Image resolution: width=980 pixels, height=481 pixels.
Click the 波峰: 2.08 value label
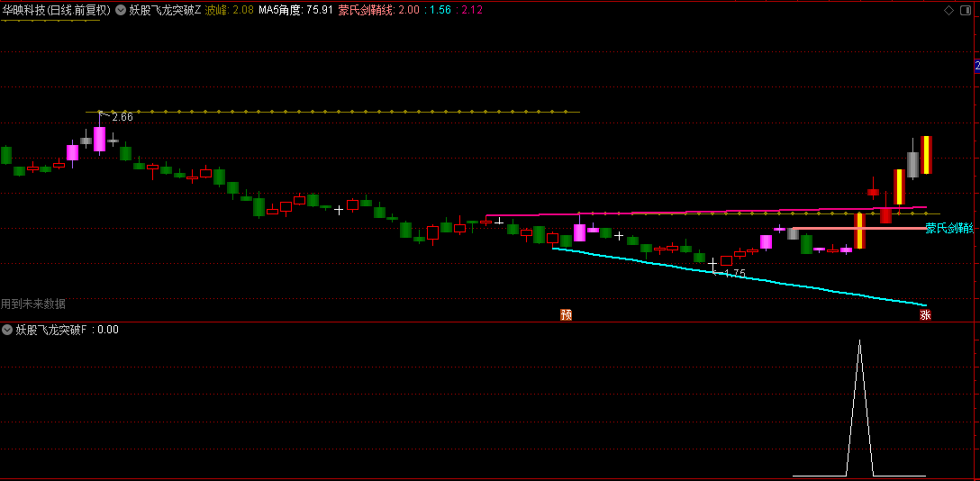(x=229, y=11)
